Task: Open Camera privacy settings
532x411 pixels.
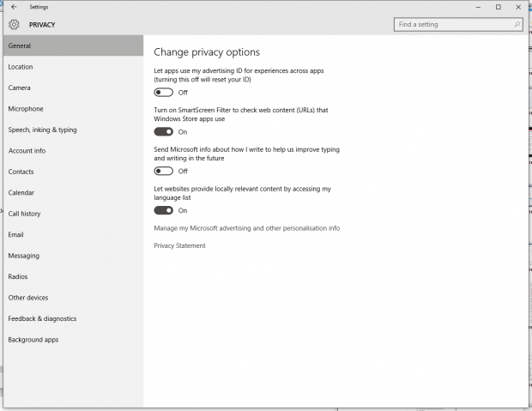Action: tap(73, 88)
